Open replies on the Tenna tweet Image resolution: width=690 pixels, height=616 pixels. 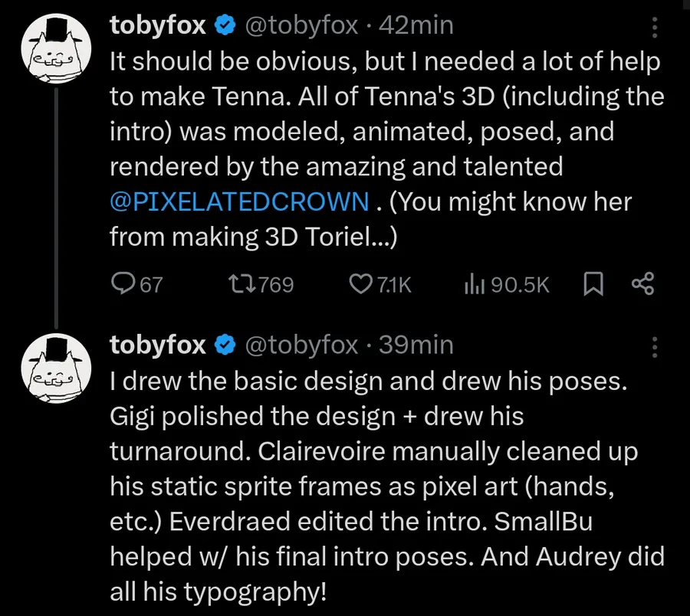(x=137, y=284)
